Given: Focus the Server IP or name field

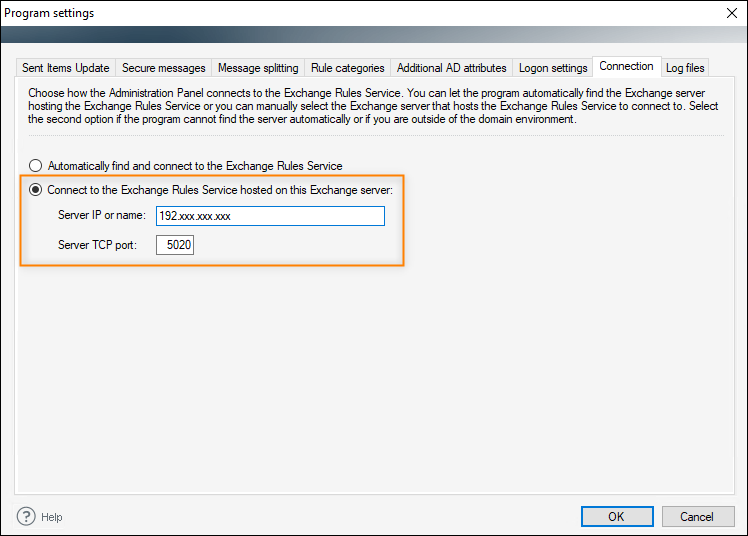Looking at the screenshot, I should [270, 216].
